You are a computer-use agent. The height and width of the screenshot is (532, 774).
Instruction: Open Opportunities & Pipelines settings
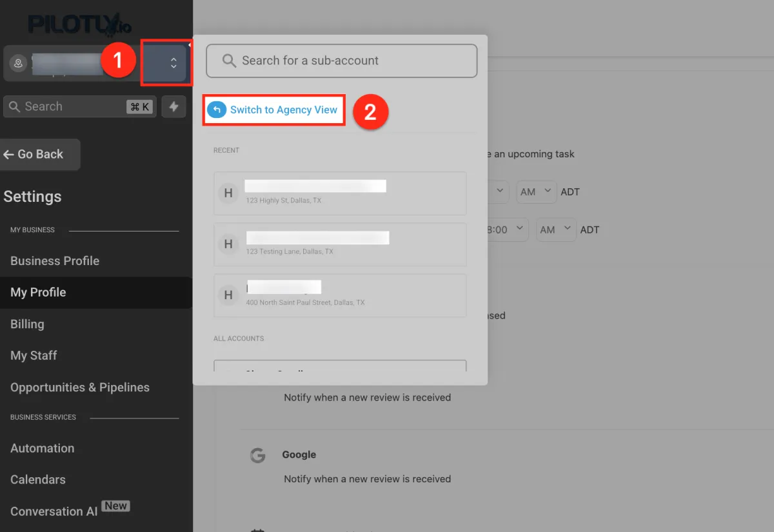point(80,387)
